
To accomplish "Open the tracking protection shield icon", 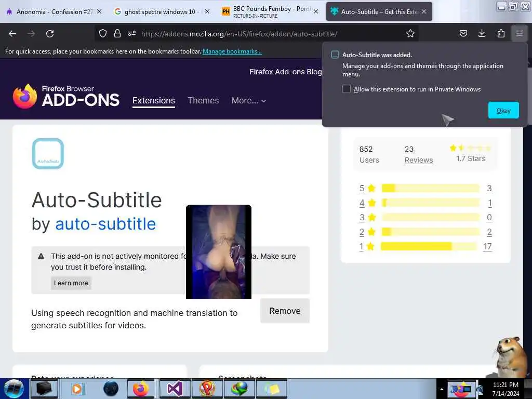I will (103, 33).
